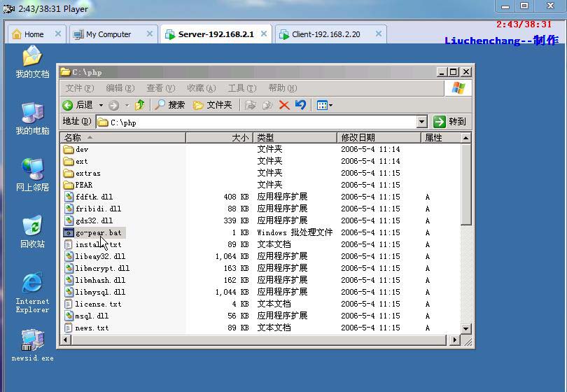Click the vertical scrollbar up arrow
Screen dimensions: 567x392
(x=465, y=138)
